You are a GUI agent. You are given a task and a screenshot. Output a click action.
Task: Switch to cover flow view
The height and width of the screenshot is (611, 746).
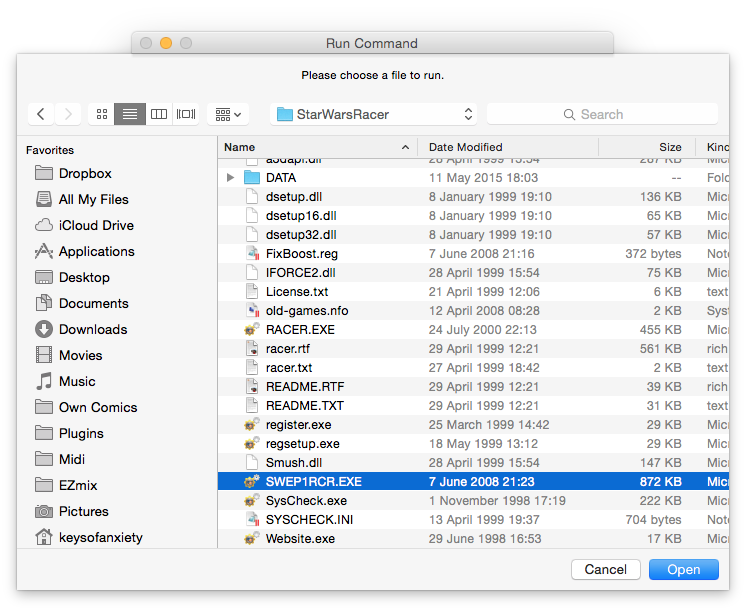point(186,114)
